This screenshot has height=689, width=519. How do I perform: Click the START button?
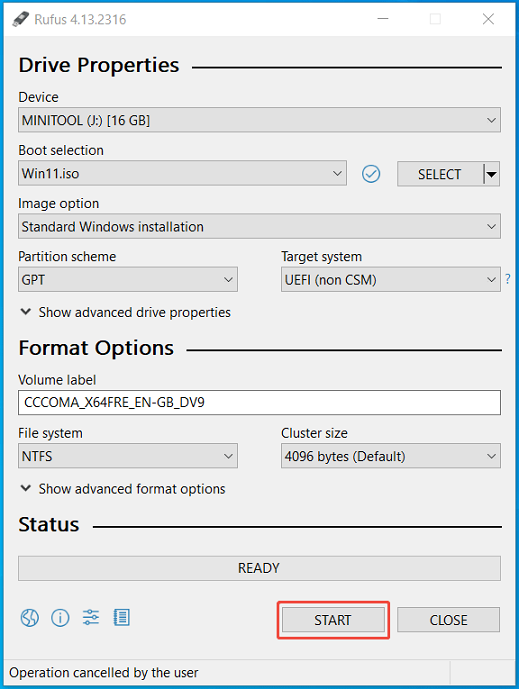tap(333, 620)
